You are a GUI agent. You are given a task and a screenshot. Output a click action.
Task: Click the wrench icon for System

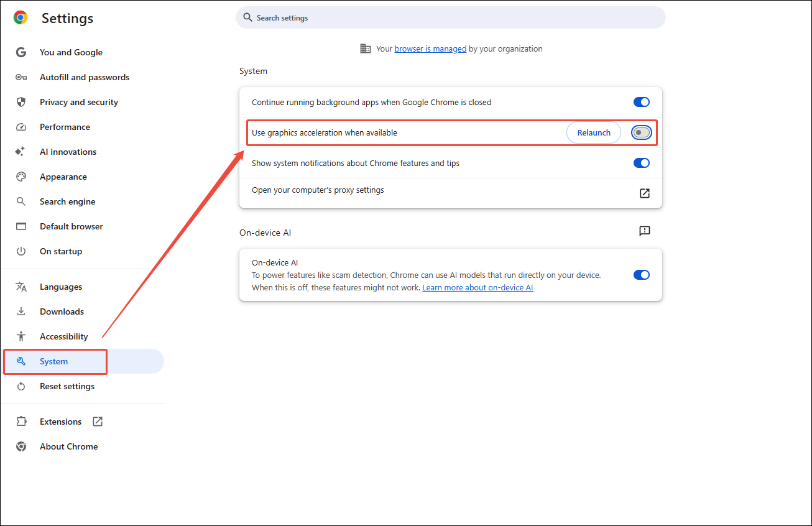point(21,361)
